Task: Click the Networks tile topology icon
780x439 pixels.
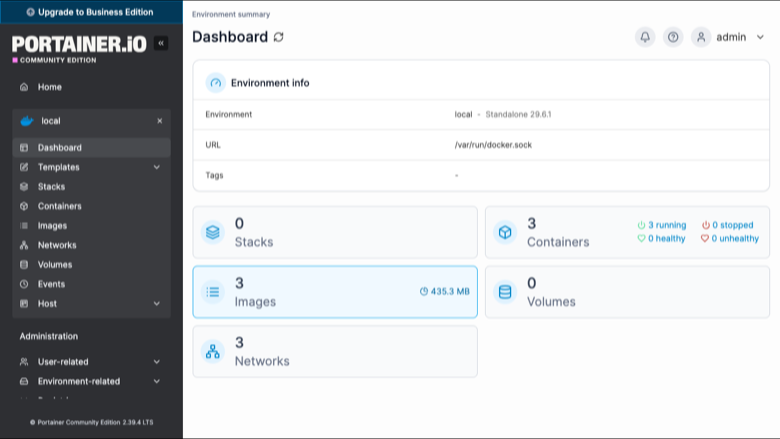Action: tap(213, 351)
